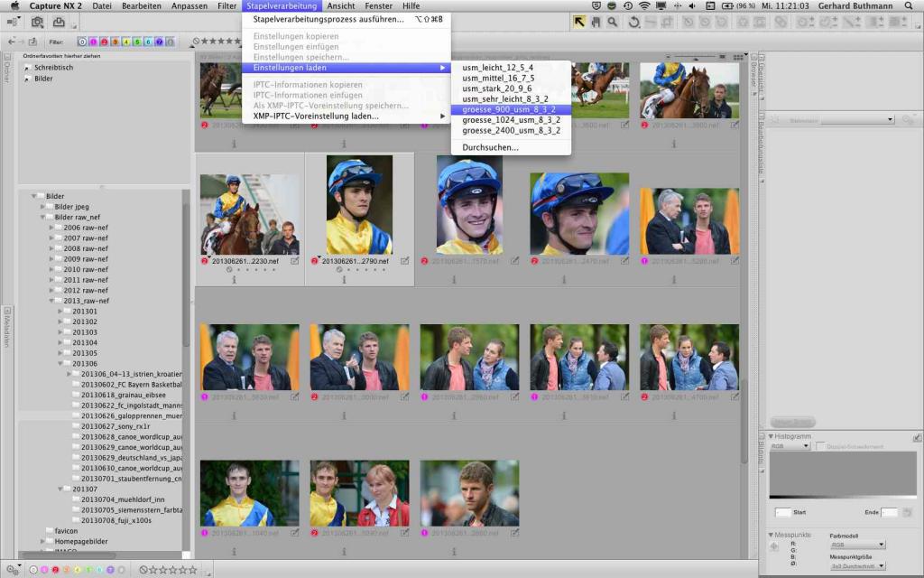Adjust the thumbnail size slider
The height and width of the screenshot is (578, 924).
[x=697, y=57]
